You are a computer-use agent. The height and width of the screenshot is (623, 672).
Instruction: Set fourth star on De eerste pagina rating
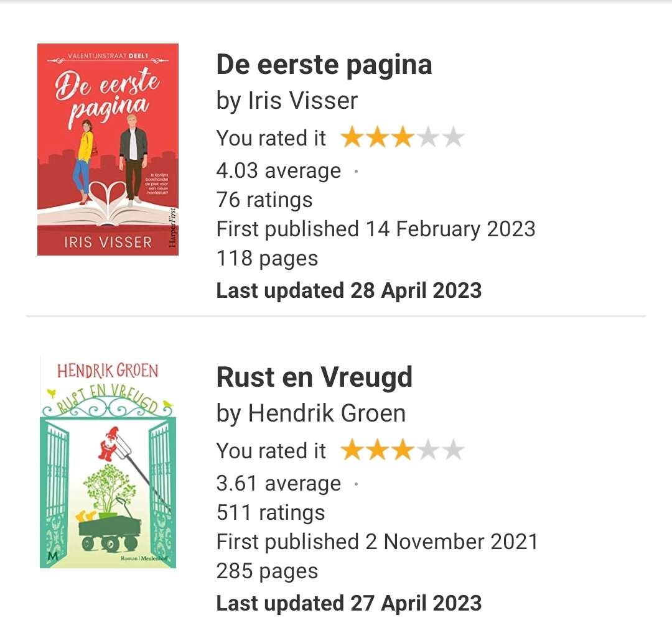click(428, 137)
